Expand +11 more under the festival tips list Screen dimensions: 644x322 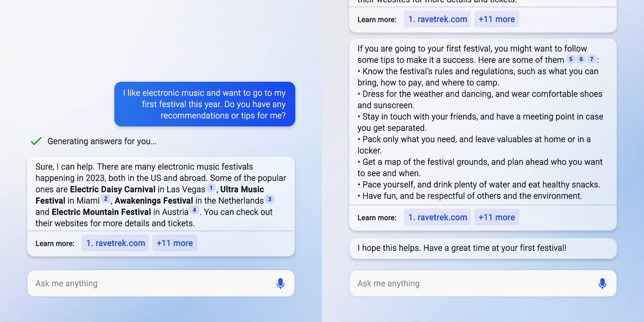497,217
